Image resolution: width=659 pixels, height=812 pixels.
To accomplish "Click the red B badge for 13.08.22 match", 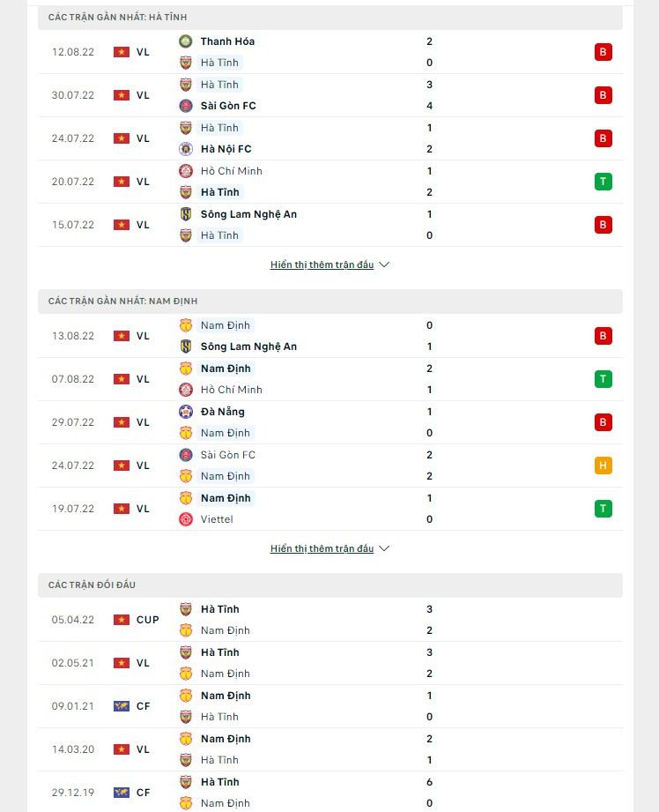I will 603,336.
